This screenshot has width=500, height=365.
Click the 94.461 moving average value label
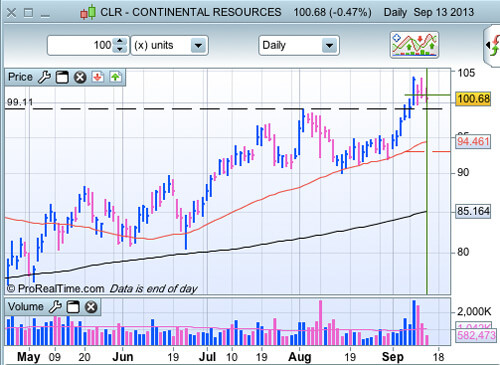pos(473,142)
